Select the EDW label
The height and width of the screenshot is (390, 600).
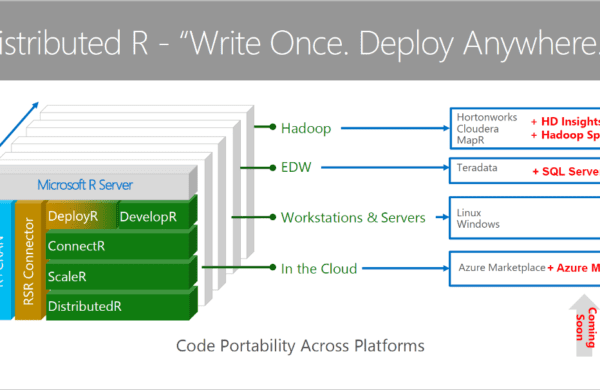pos(296,167)
